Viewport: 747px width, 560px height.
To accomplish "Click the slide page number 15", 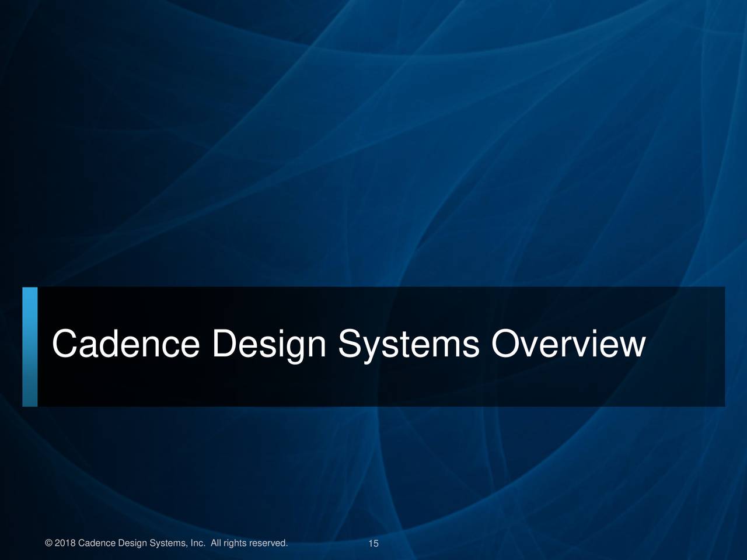I will tap(373, 544).
